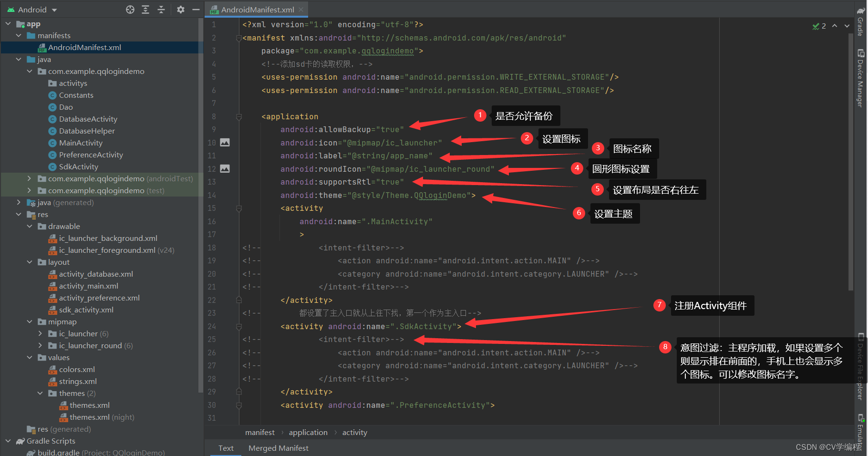868x456 pixels.
Task: Collapse the app module node
Action: pyautogui.click(x=8, y=23)
